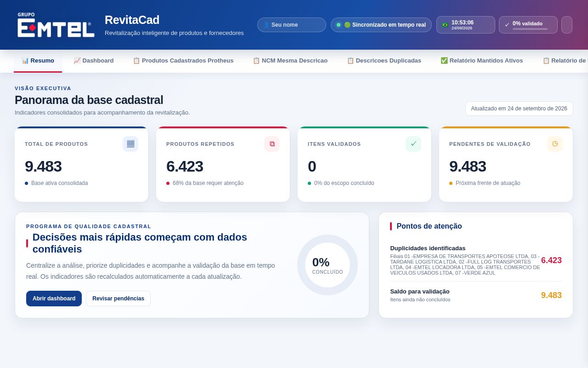Screen dimensions: 588x368
Task: Click the Duplicidades identificadas value 6.423
Action: 551,260
